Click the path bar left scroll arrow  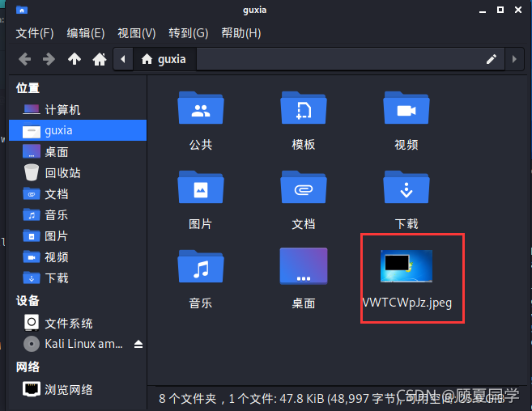(x=123, y=59)
